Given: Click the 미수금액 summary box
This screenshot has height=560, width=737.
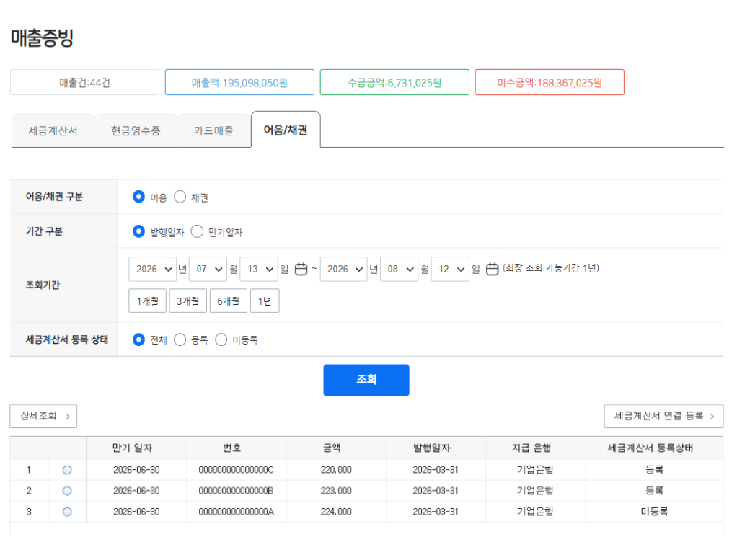Looking at the screenshot, I should click(550, 82).
